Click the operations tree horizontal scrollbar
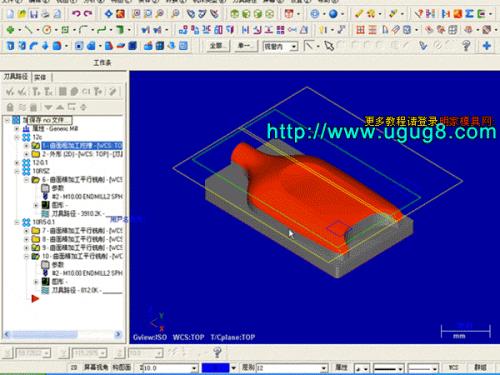The height and width of the screenshot is (375, 500). (62, 334)
